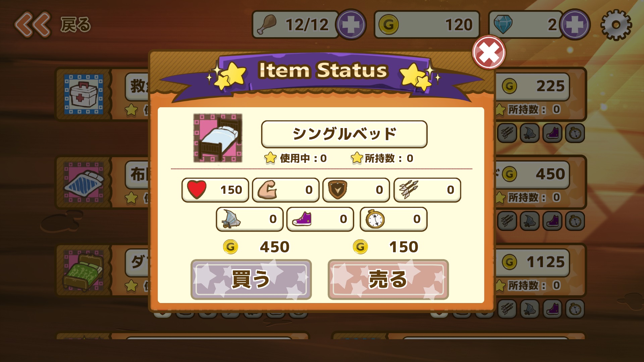Tap the single bed item thumbnail
This screenshot has width=644, height=362.
coord(218,138)
